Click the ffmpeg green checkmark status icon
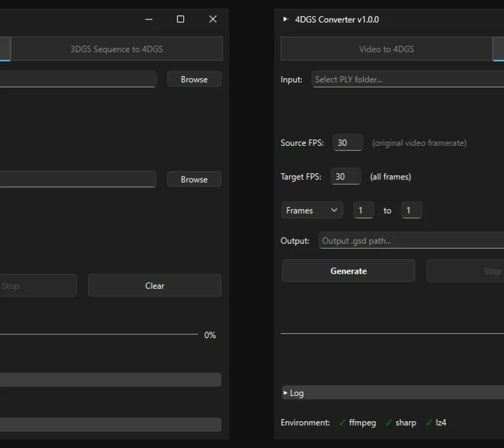 [x=342, y=423]
